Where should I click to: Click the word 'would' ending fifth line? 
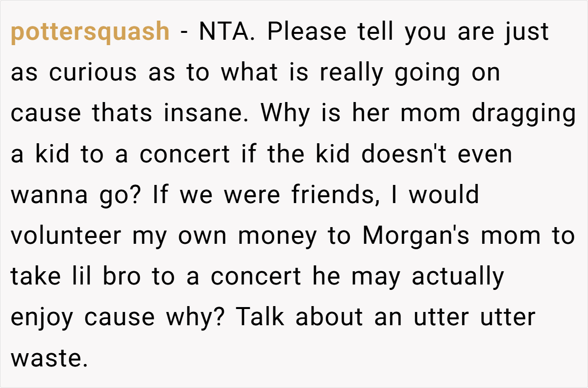444,195
